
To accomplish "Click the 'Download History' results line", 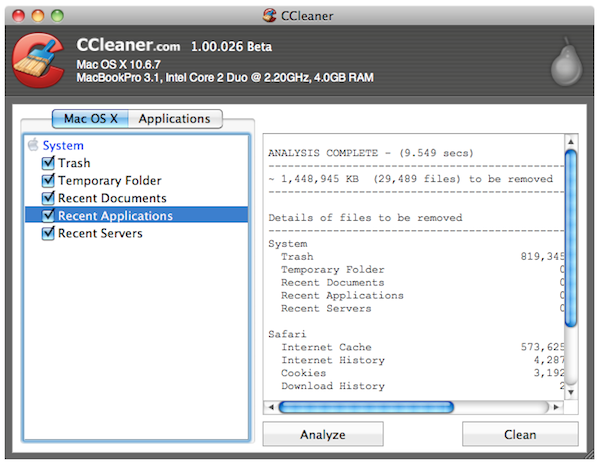I will tap(333, 386).
